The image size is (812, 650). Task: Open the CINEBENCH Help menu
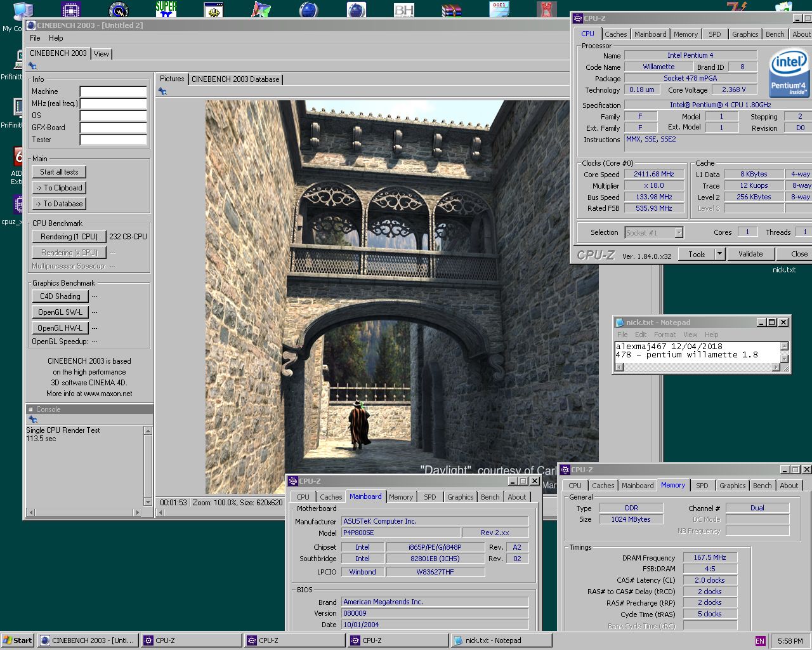[x=56, y=38]
